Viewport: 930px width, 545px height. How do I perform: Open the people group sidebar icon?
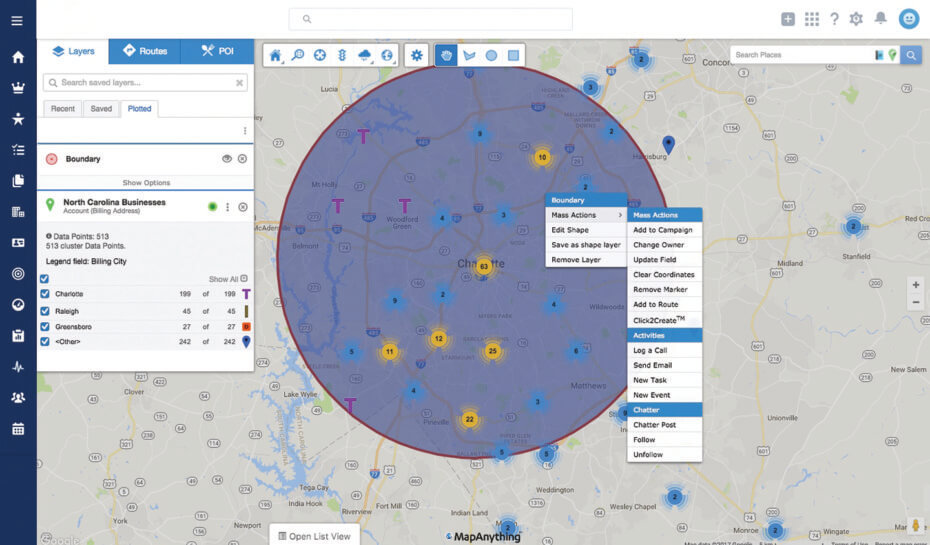tap(18, 397)
